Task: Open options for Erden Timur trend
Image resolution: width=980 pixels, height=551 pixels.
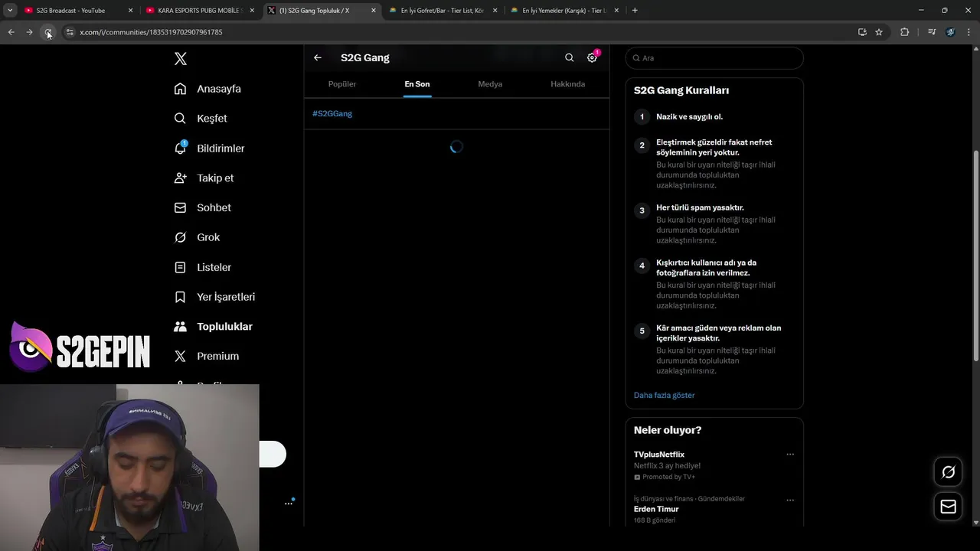Action: (x=790, y=500)
